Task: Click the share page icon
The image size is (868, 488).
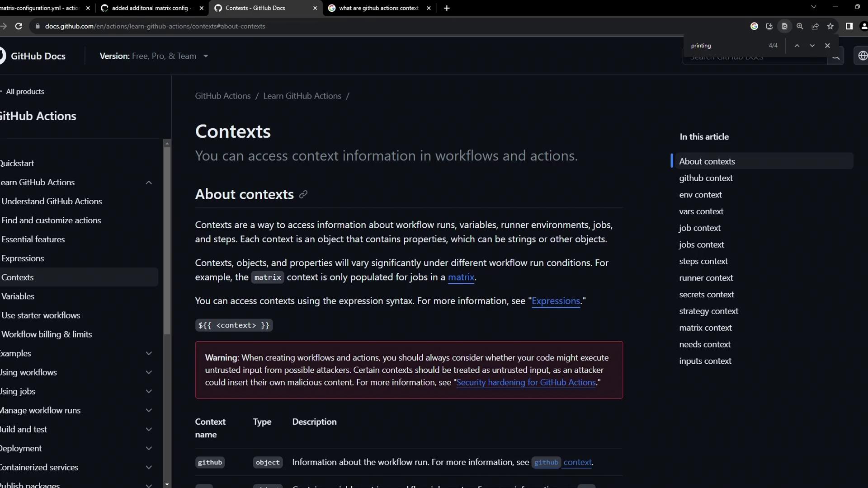Action: 815,26
